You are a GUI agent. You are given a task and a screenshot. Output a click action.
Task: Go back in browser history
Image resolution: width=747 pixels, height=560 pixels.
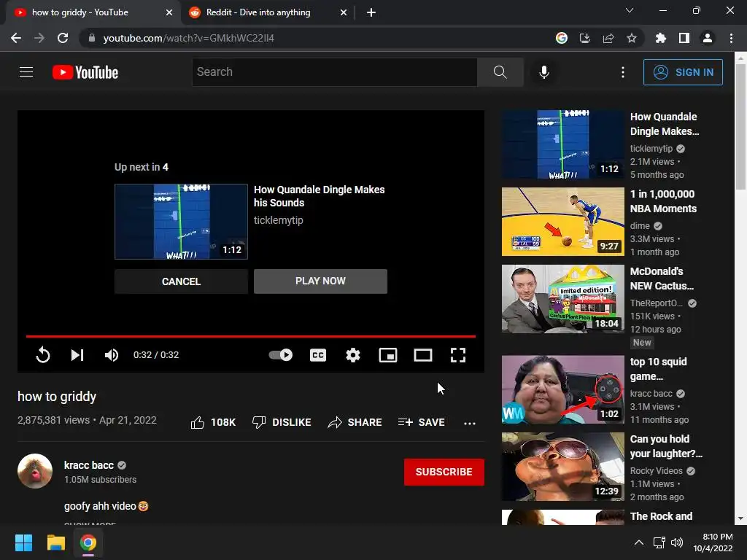(x=16, y=38)
